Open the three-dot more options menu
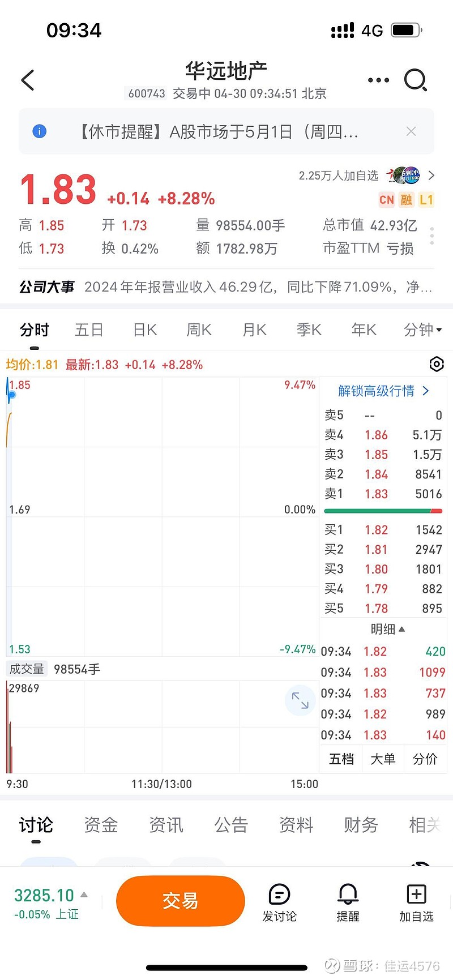 point(378,80)
